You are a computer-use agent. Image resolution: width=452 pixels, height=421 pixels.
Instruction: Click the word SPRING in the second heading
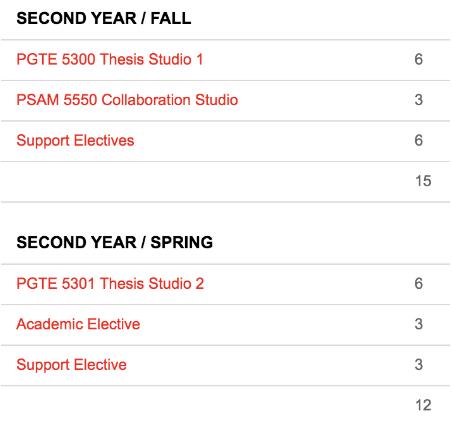tap(182, 243)
